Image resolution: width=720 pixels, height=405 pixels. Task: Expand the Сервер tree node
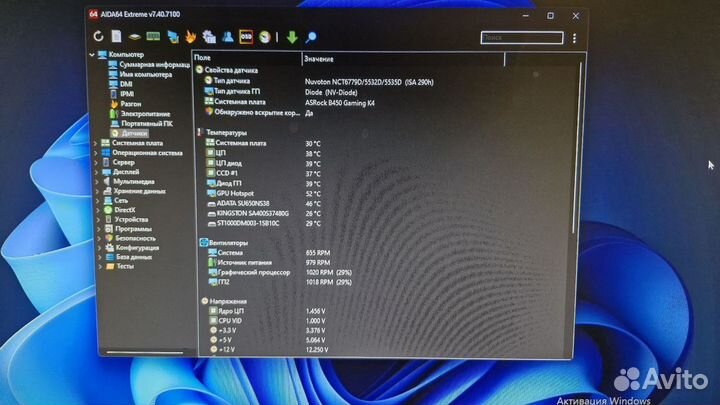pos(96,163)
